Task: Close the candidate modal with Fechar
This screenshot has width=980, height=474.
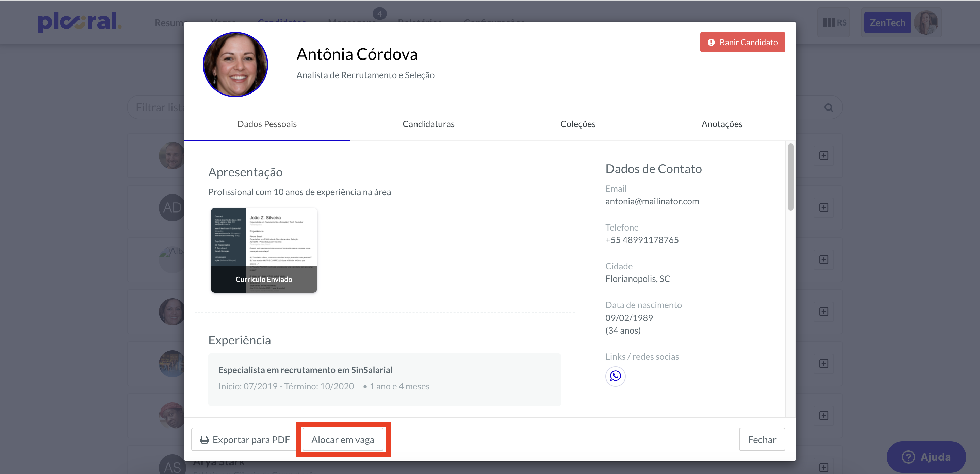Action: [762, 440]
